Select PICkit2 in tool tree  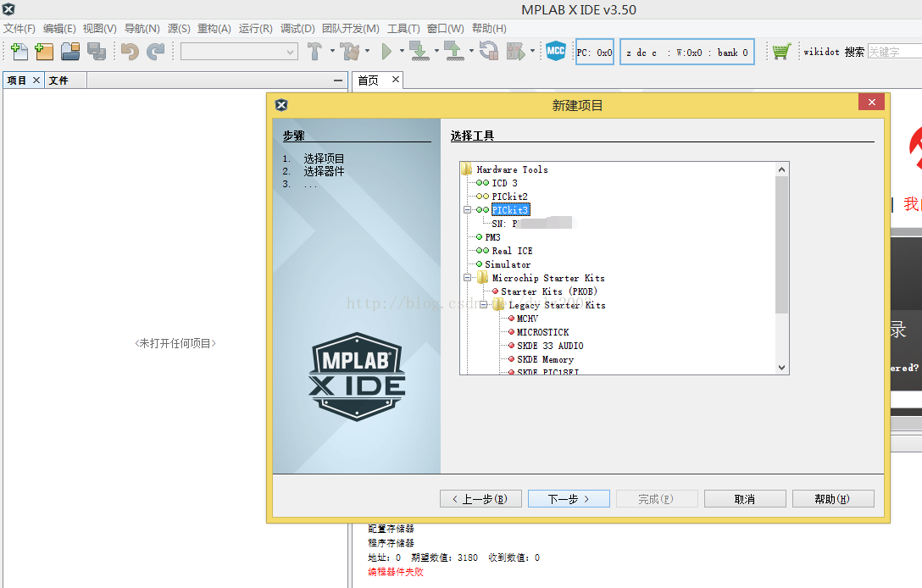pos(510,197)
